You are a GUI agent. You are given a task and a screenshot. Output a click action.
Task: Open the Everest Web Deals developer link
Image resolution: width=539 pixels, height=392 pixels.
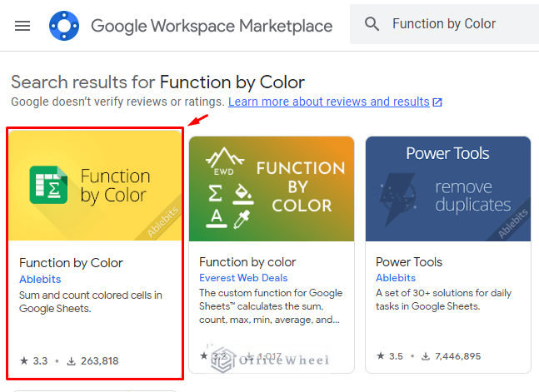coord(243,278)
